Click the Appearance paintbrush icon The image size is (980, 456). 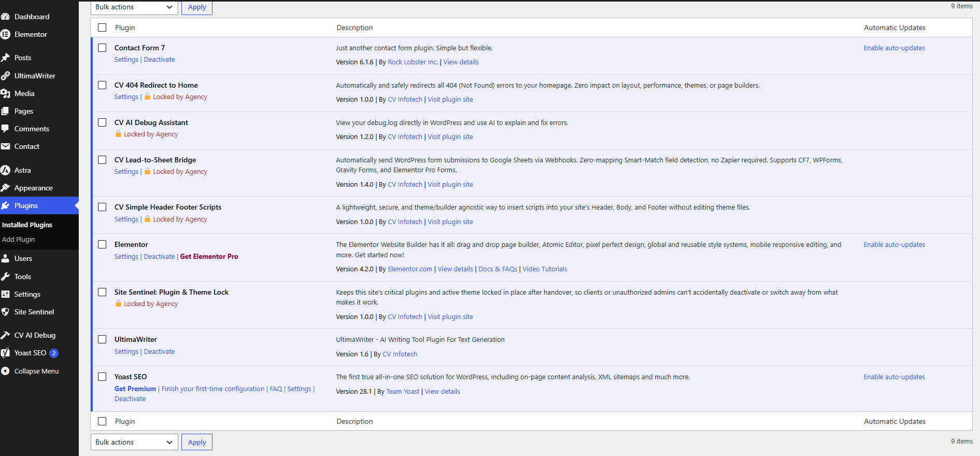(x=6, y=188)
